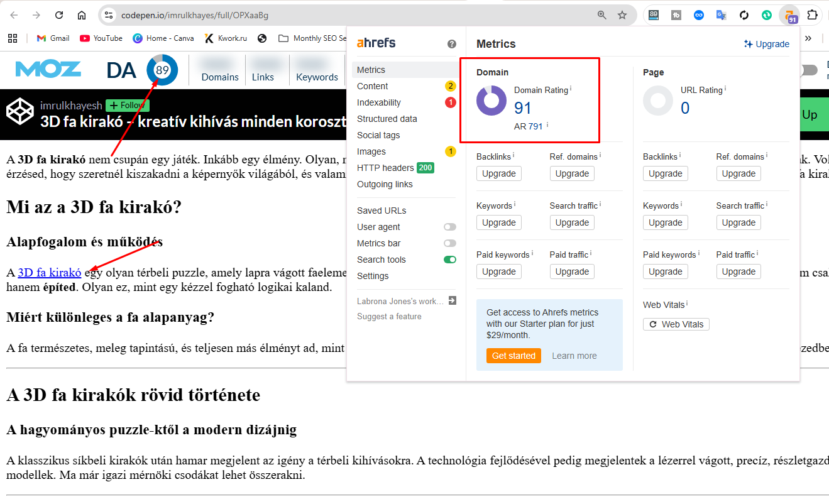The image size is (829, 504).
Task: Click Upgrade under Page Paid keywords
Action: 666,271
